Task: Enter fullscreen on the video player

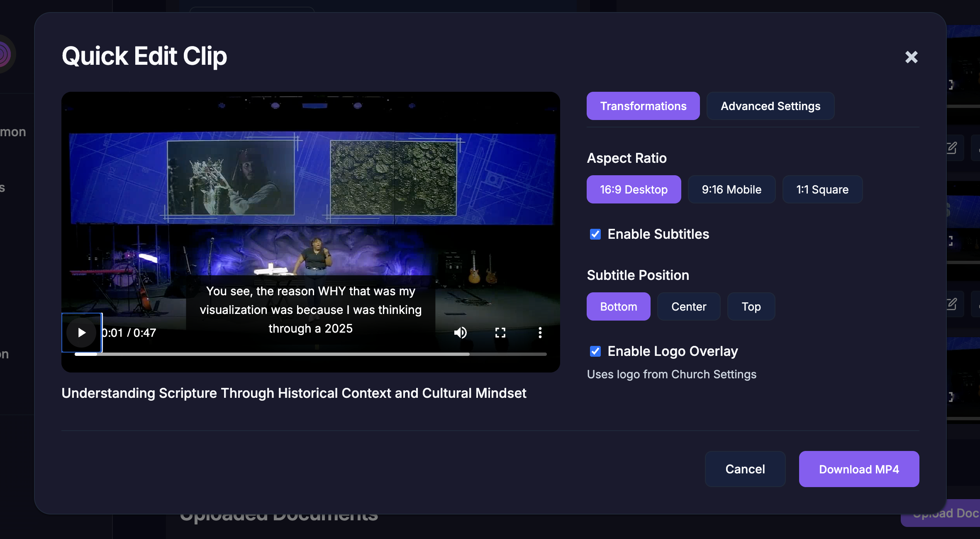Action: pos(500,333)
